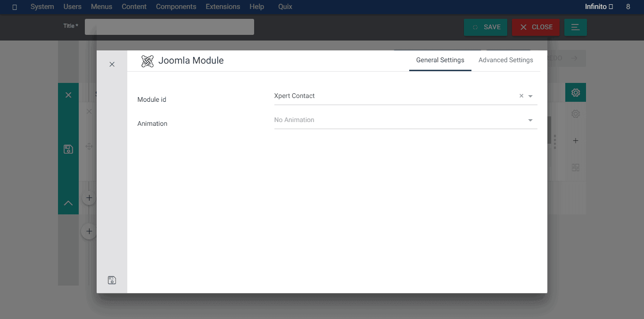Viewport: 644px width, 319px height.
Task: Click the save disk icon in dialog sidebar
Action: [x=112, y=280]
